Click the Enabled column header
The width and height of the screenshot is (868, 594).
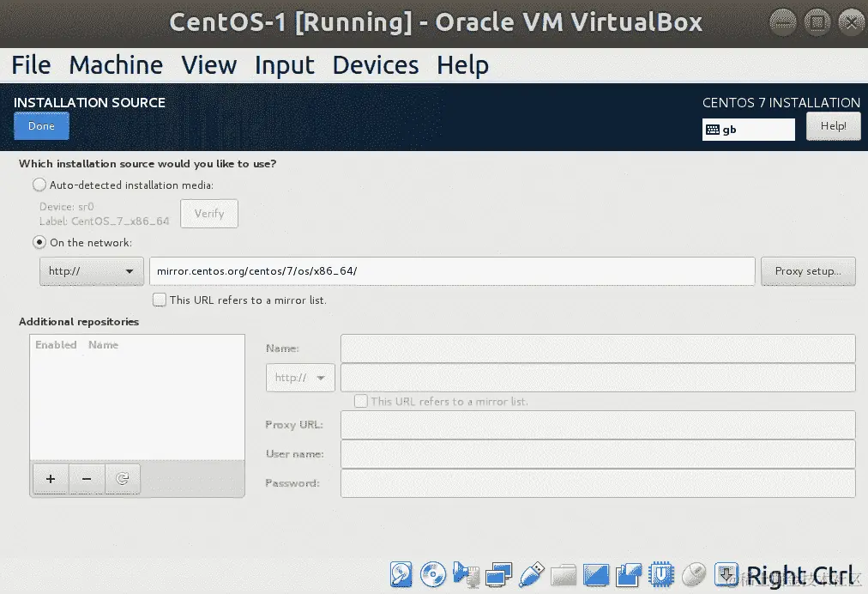[x=56, y=345]
